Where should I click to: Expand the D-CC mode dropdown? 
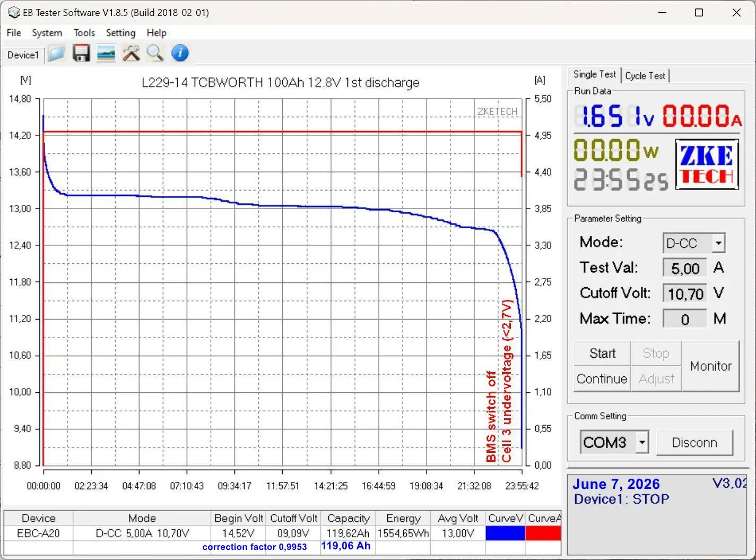(x=718, y=243)
